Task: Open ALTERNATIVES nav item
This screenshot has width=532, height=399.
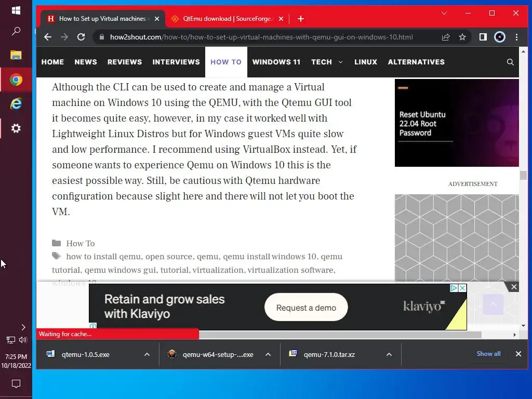Action: click(416, 62)
